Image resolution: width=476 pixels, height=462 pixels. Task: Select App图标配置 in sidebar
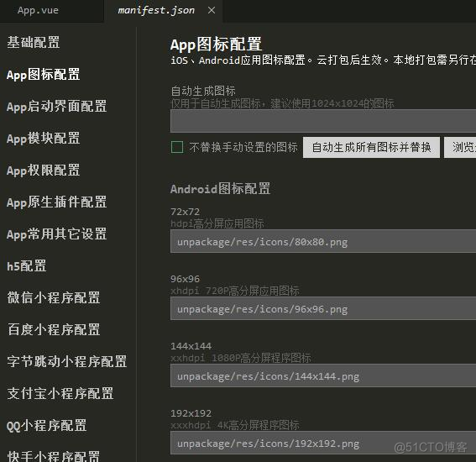(x=43, y=75)
